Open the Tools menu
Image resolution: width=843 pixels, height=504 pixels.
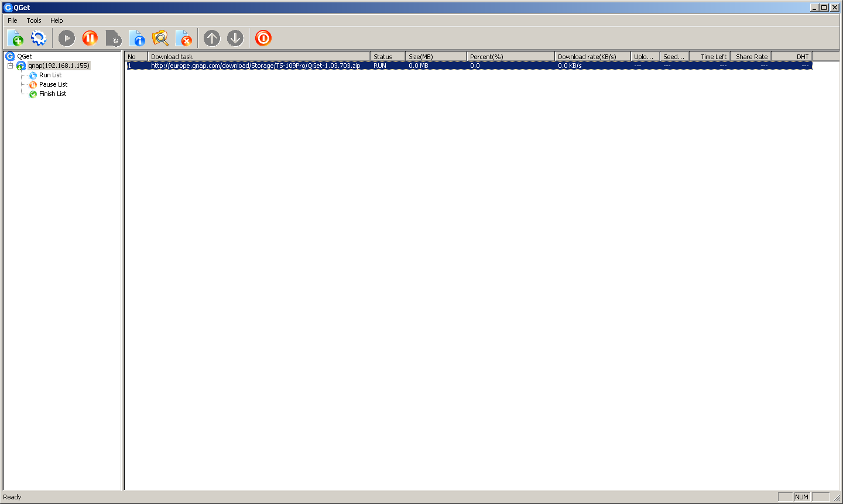pyautogui.click(x=34, y=20)
